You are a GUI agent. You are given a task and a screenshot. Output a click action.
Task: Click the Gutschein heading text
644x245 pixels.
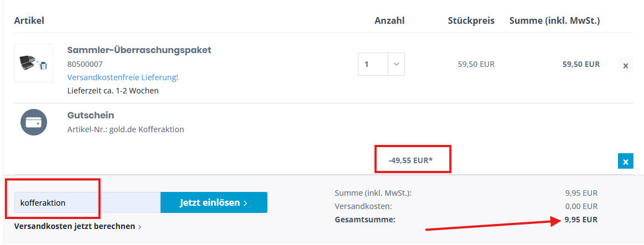(90, 115)
